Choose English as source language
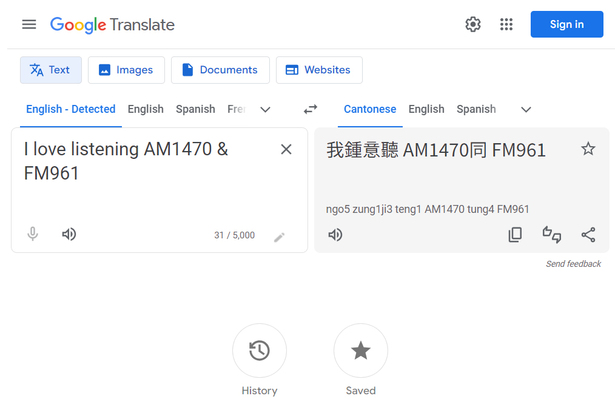The width and height of the screenshot is (615, 410). (146, 109)
